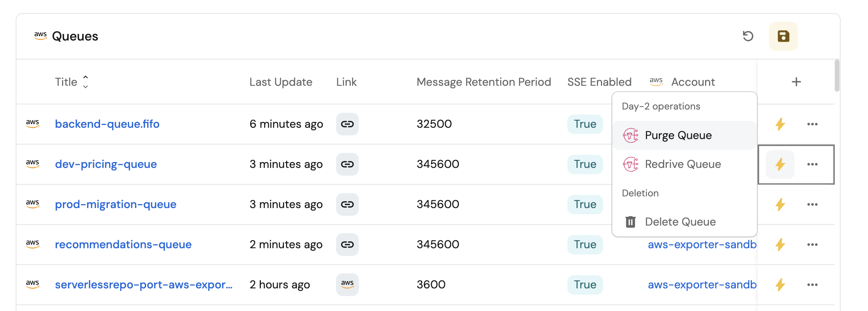This screenshot has width=868, height=311.
Task: Open the prod-migration-queue entity link
Action: (x=115, y=204)
